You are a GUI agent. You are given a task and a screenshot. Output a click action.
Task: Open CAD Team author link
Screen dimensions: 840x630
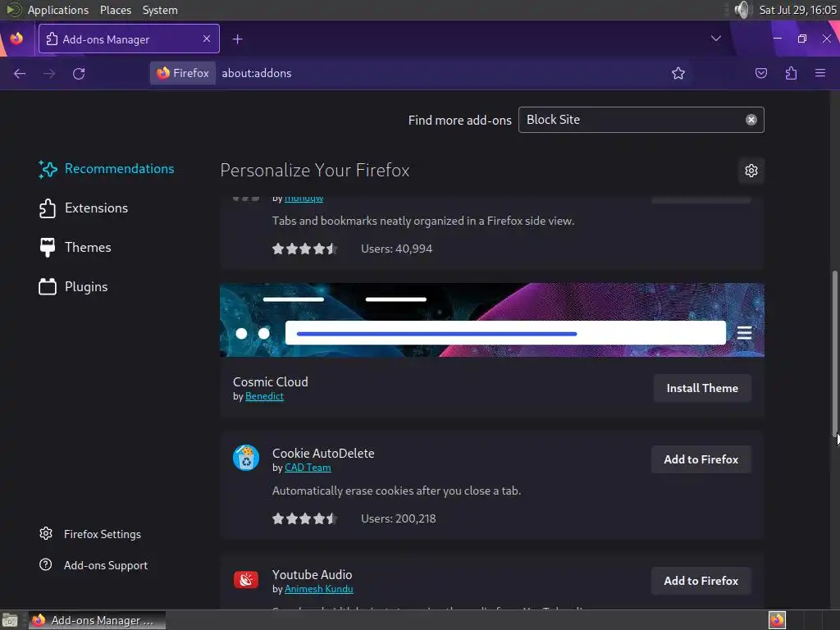point(308,468)
